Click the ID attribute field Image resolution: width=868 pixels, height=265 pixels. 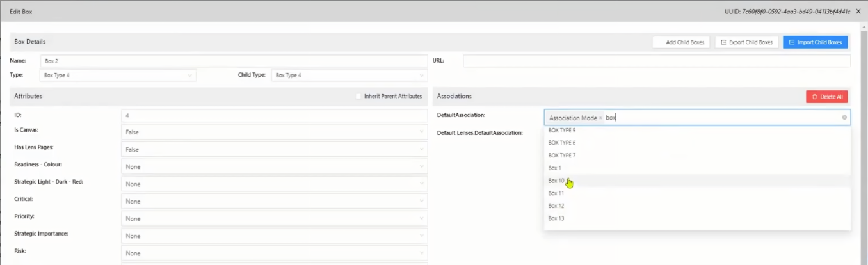point(274,116)
